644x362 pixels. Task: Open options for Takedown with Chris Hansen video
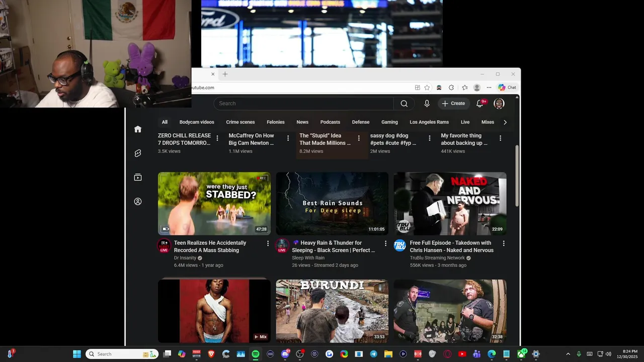point(504,243)
